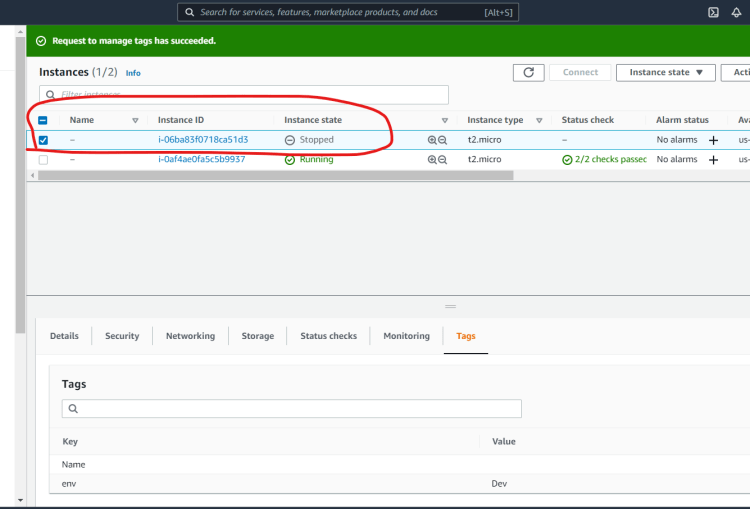Click the Filter instances field
Screen dimensions: 750x509
tap(244, 95)
